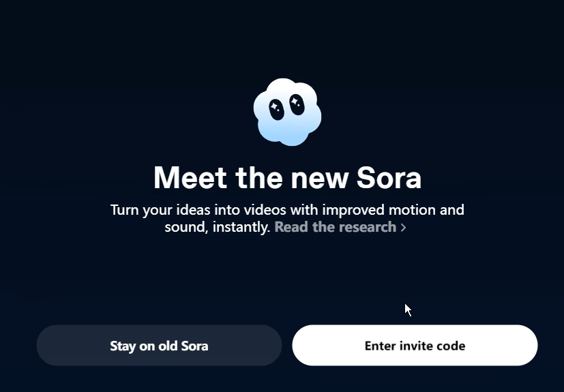Click the sparkle in the mascot's left eye
564x392 pixels.
coord(275,107)
